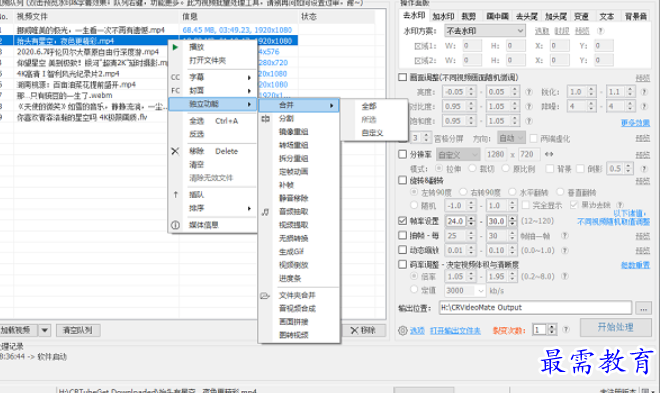Click the folder icon beside 文件夹合并
Image resolution: width=662 pixels, height=393 pixels.
pyautogui.click(x=265, y=295)
